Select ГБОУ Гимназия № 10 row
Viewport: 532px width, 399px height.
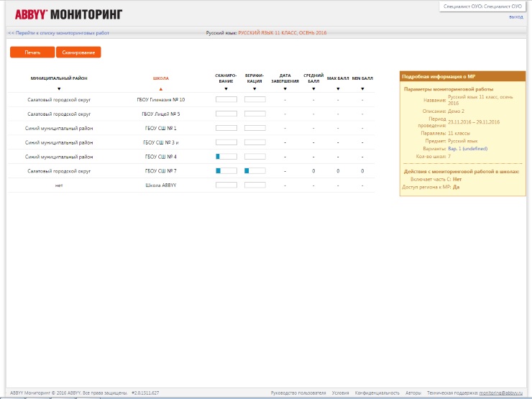pos(191,100)
